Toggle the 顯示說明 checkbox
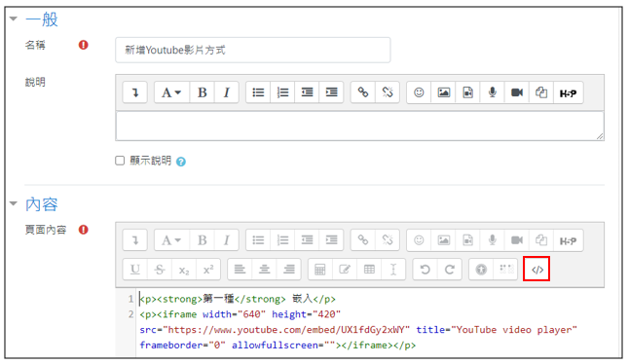The image size is (629, 364). click(x=120, y=161)
